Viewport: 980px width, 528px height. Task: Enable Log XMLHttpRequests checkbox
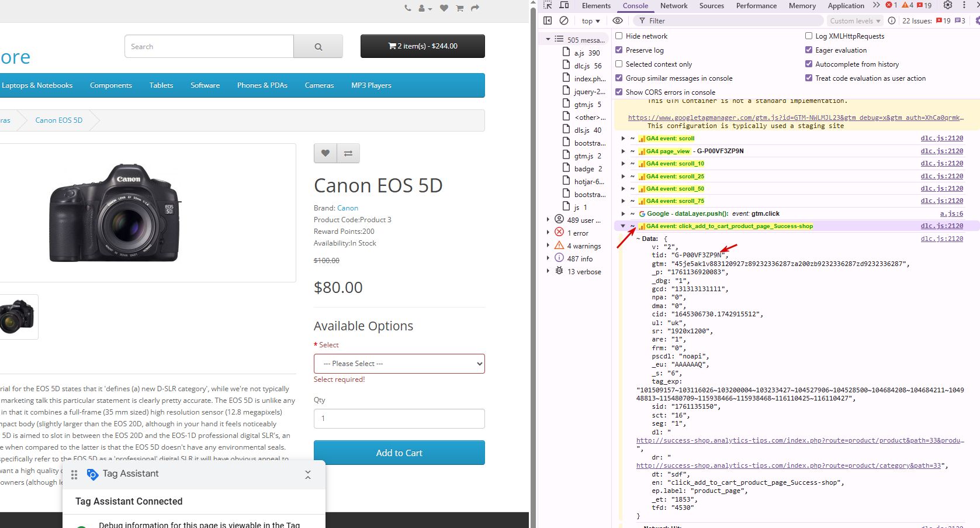pyautogui.click(x=809, y=36)
